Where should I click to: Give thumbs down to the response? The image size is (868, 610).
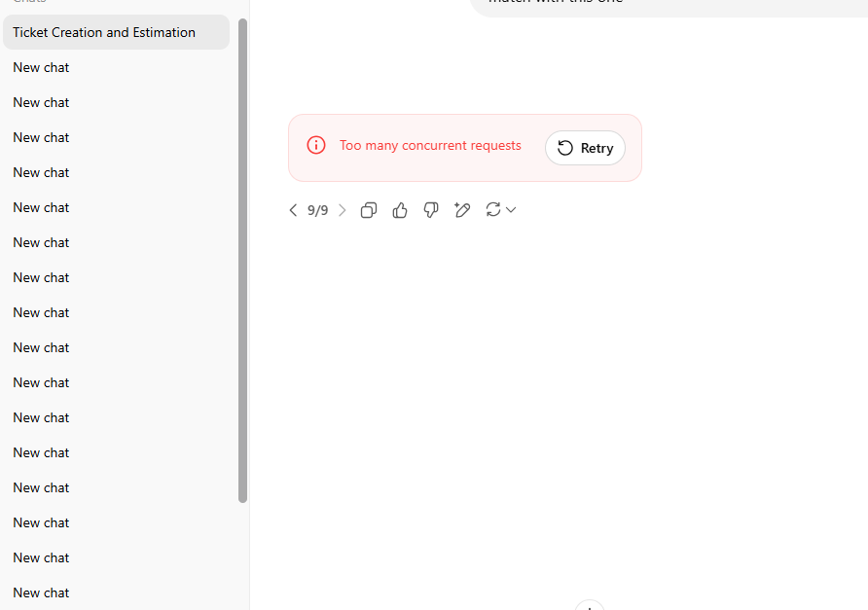(431, 210)
